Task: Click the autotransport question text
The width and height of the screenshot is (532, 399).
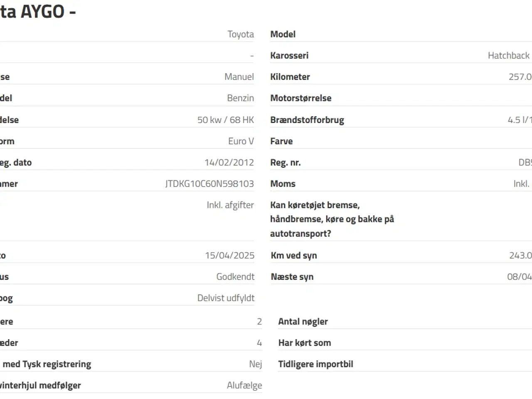Action: (x=332, y=219)
